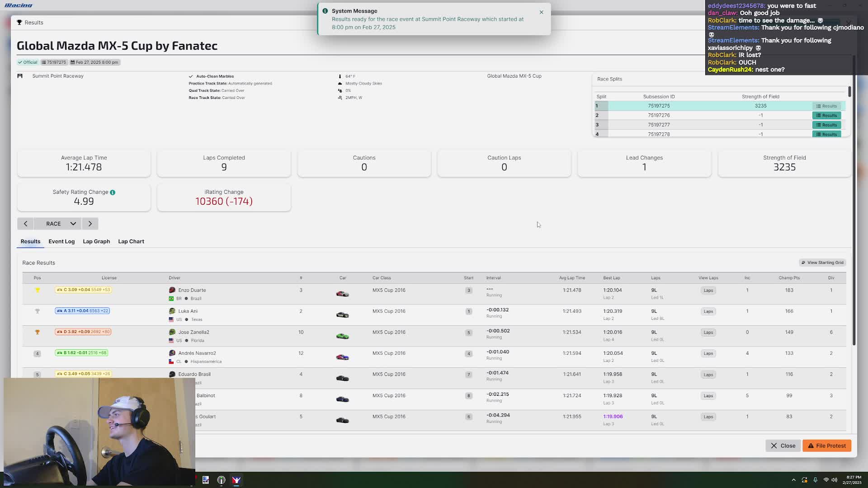The image size is (868, 488).
Task: Click Luka Ani's helmet icon
Action: 172,311
